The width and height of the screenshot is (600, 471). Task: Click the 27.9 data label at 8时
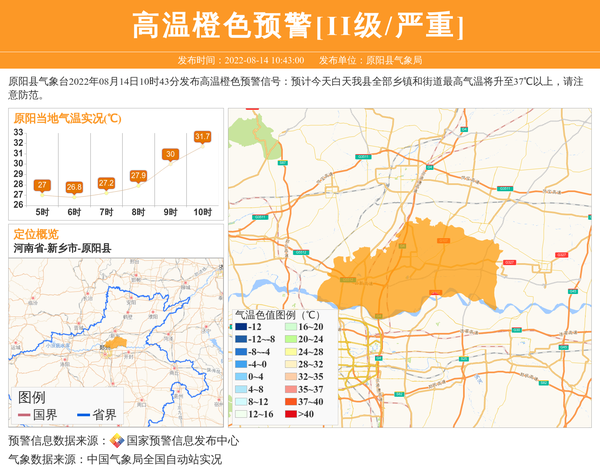(x=138, y=176)
